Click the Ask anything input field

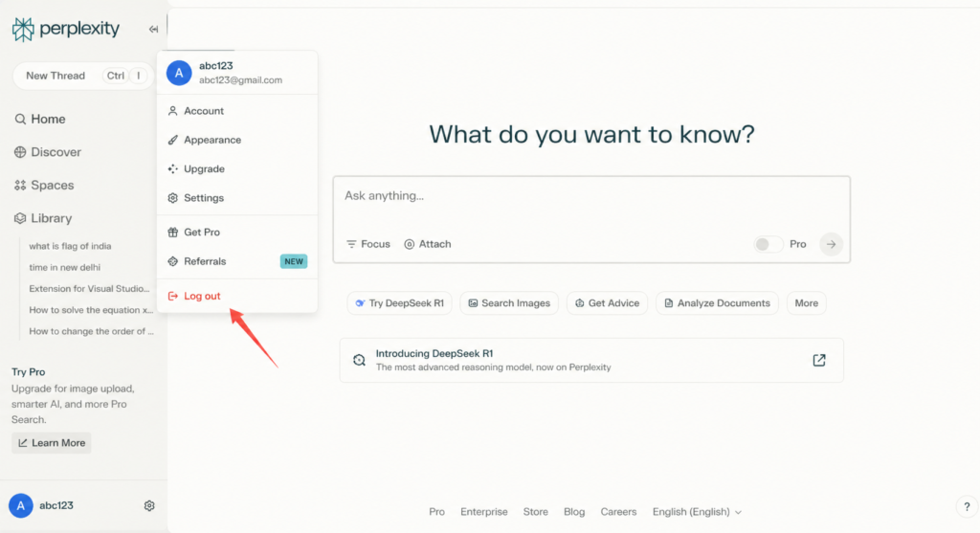pyautogui.click(x=590, y=196)
